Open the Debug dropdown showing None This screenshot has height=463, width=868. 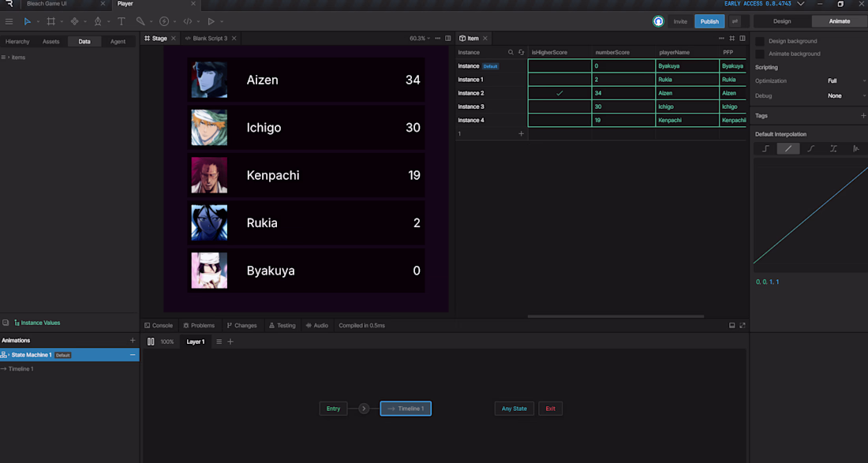(x=847, y=95)
